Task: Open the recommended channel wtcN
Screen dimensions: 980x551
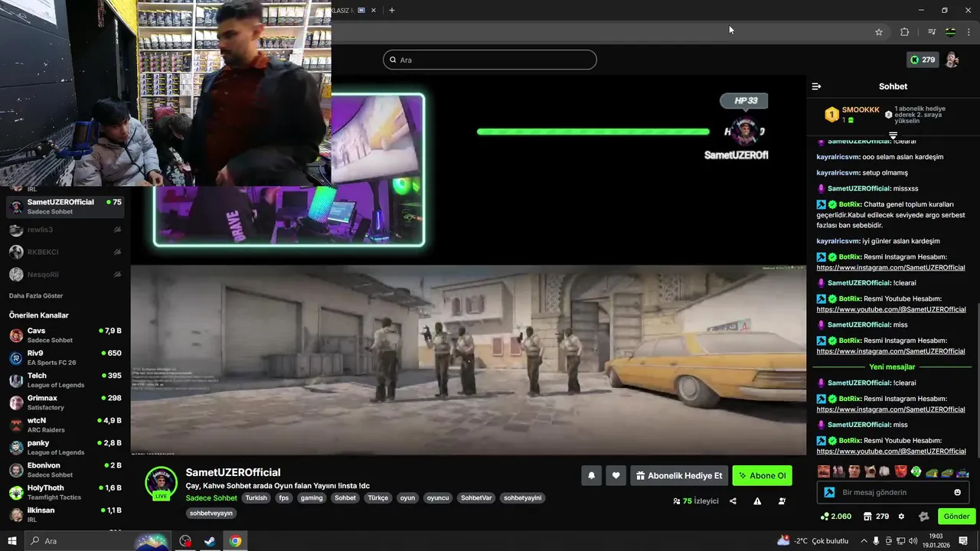Action: 65,425
